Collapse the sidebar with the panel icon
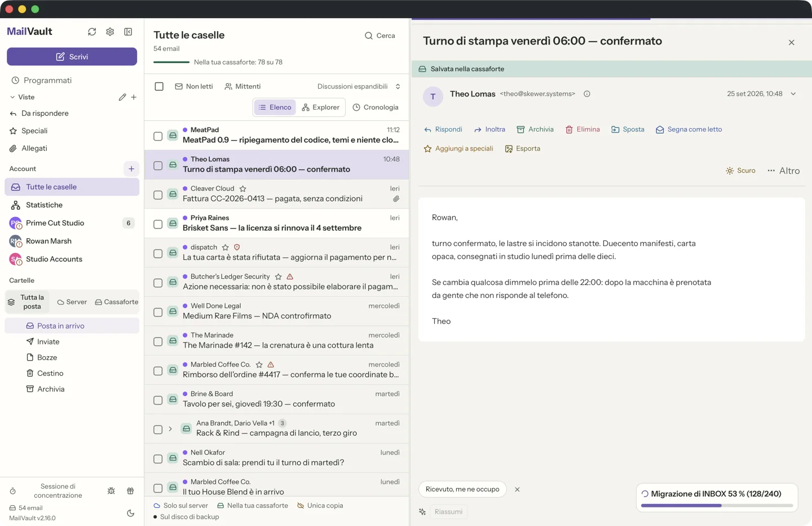 point(128,32)
